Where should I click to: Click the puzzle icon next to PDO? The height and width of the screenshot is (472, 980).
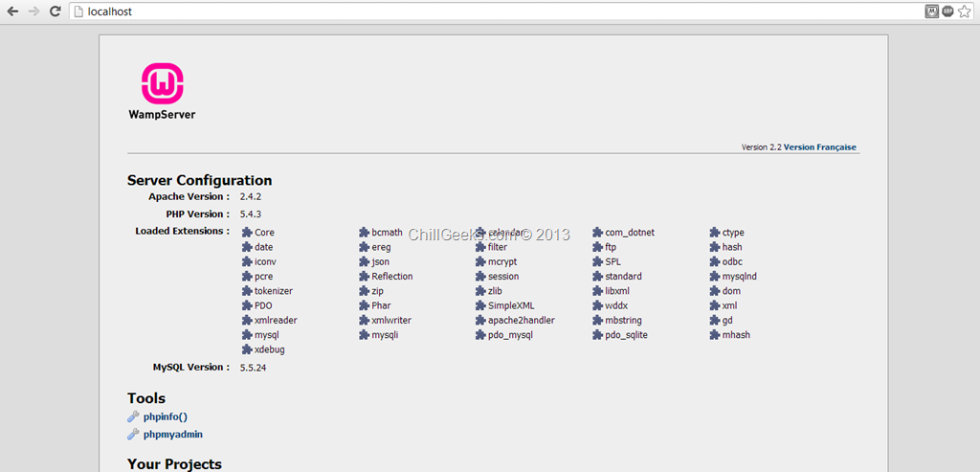pyautogui.click(x=247, y=305)
